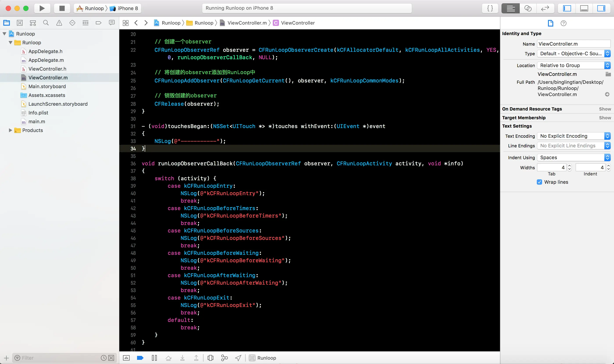
Task: Click the Simulate Location arrow icon
Action: [238, 358]
